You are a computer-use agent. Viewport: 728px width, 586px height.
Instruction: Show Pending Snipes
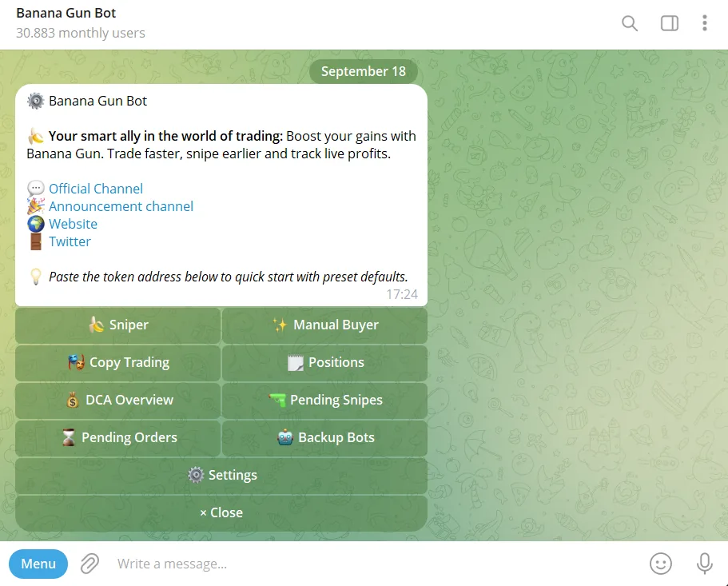pos(324,401)
